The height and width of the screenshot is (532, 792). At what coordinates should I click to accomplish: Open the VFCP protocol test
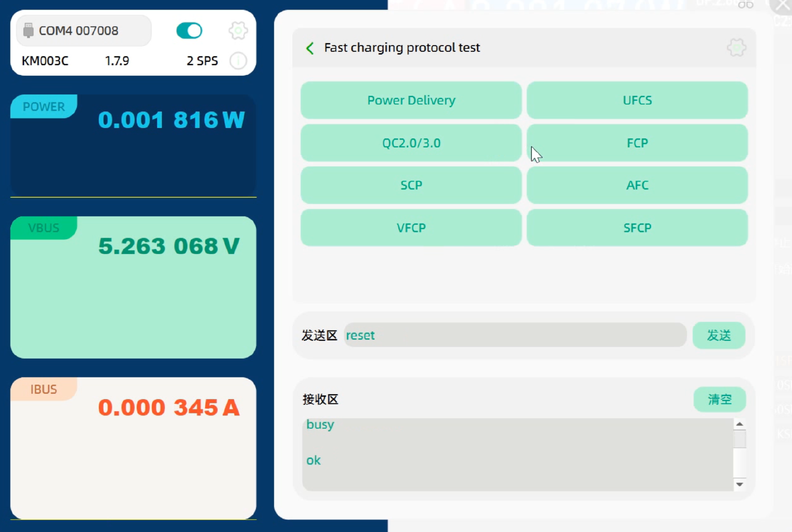click(x=411, y=228)
